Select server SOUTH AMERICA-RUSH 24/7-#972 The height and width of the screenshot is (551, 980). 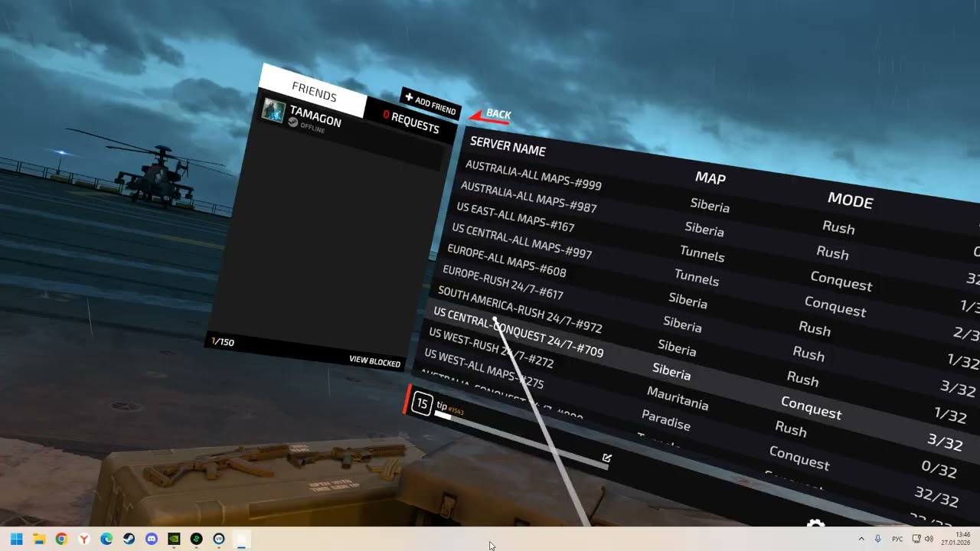point(520,310)
